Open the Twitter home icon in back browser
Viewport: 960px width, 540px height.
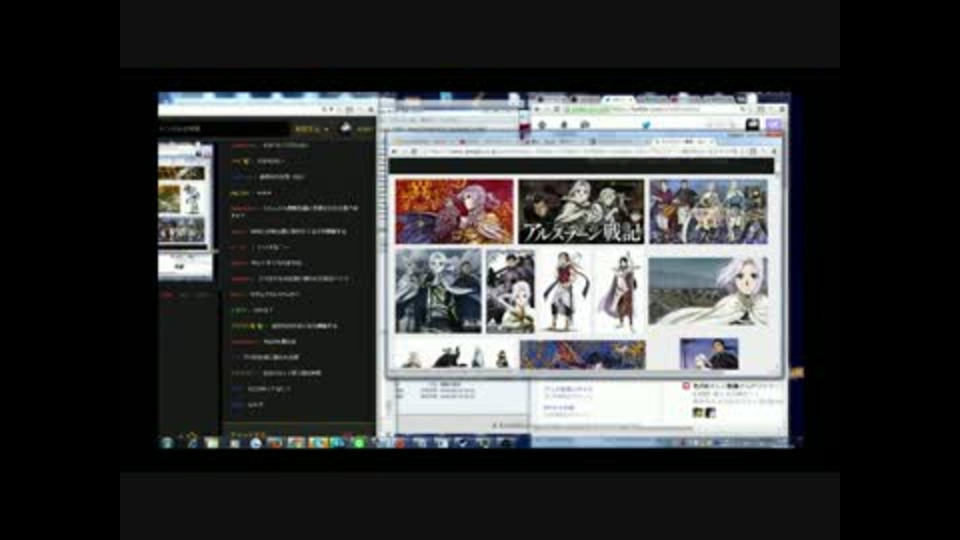tap(542, 124)
